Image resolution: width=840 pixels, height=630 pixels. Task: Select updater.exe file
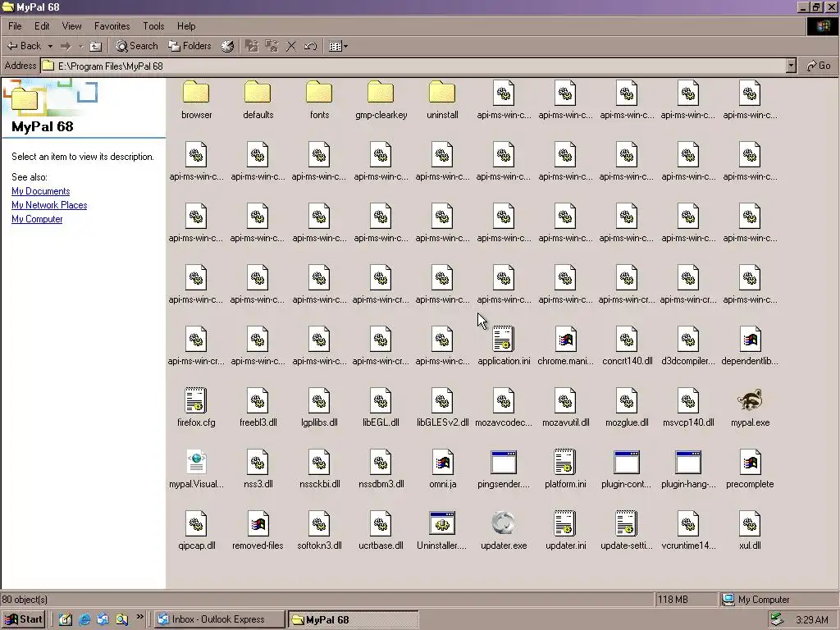504,531
